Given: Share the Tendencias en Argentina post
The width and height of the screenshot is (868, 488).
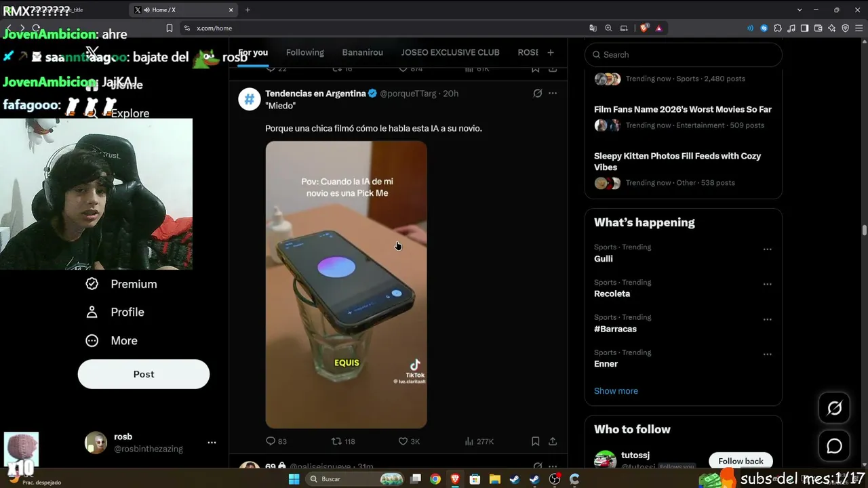Looking at the screenshot, I should tap(553, 441).
